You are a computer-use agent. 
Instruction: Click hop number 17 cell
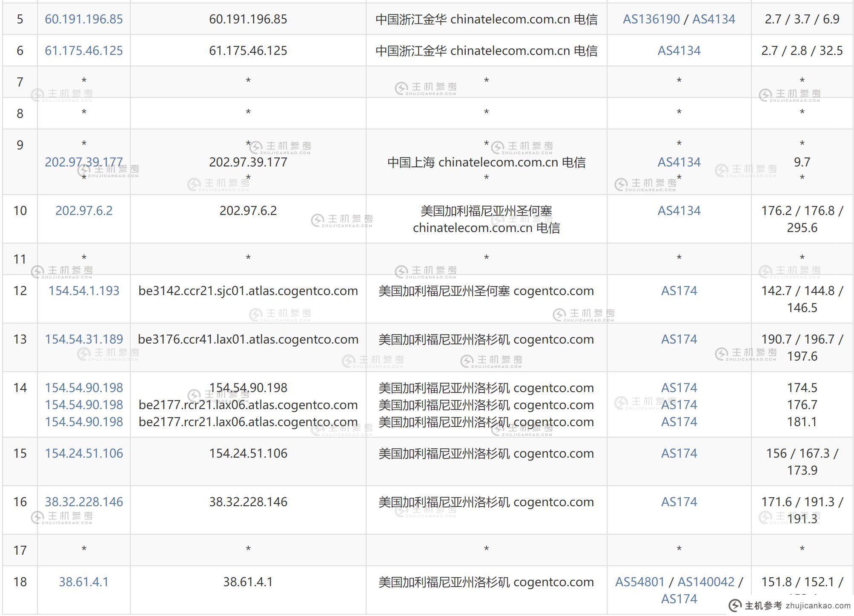point(20,550)
